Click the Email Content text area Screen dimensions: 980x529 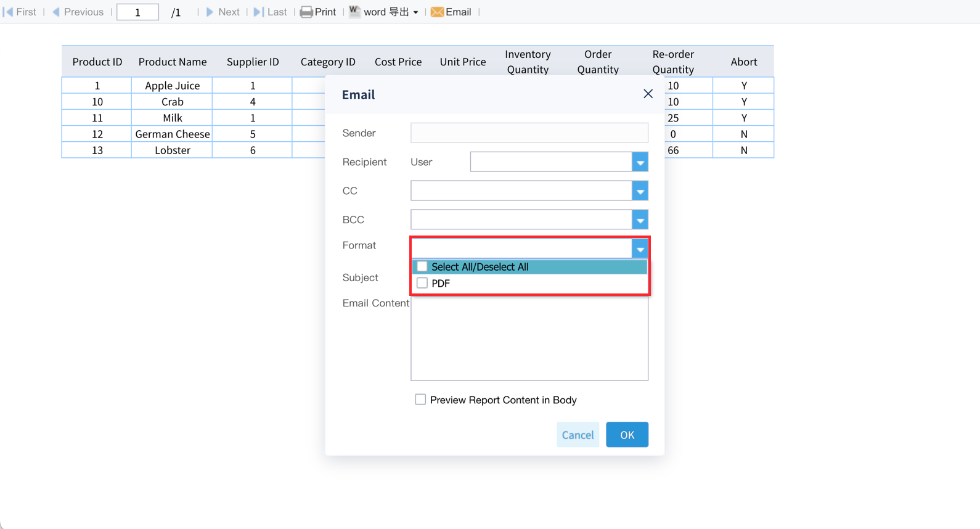tap(529, 338)
